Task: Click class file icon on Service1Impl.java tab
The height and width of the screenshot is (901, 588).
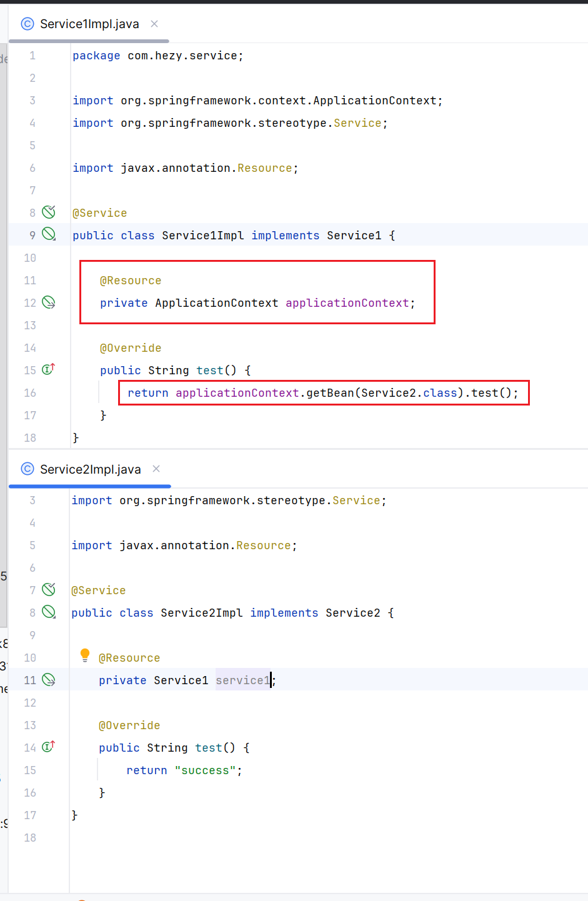Action: pos(27,24)
